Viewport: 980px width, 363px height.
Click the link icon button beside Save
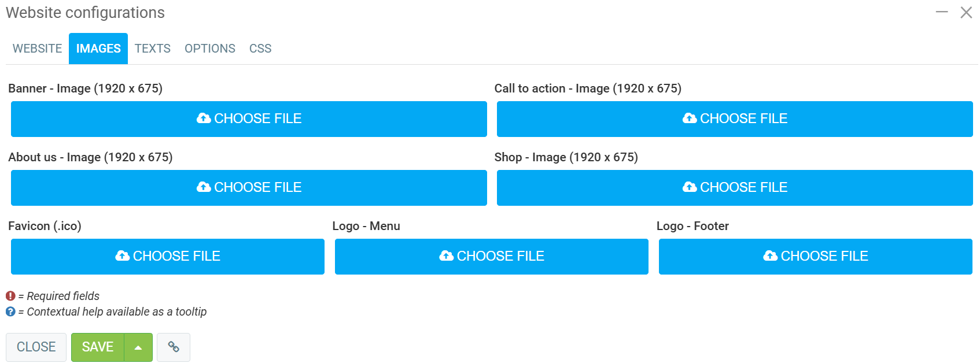(x=174, y=347)
